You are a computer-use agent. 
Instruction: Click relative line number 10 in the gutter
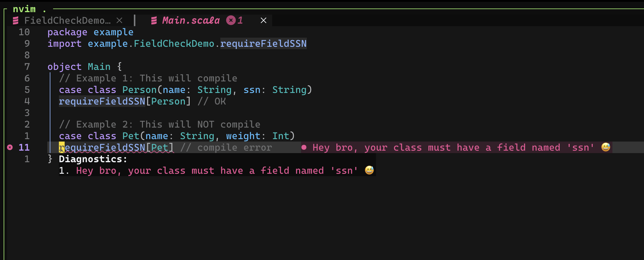[x=24, y=32]
